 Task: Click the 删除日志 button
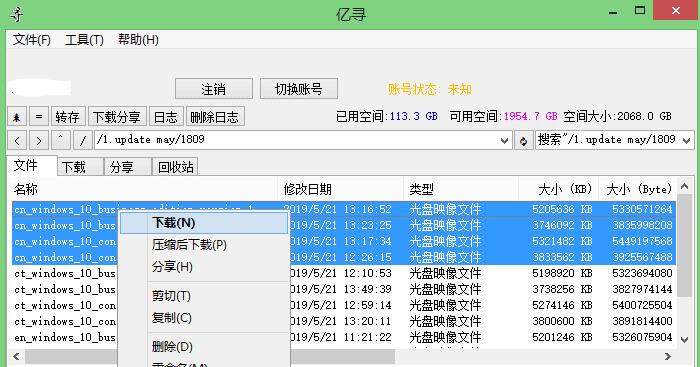(x=215, y=117)
